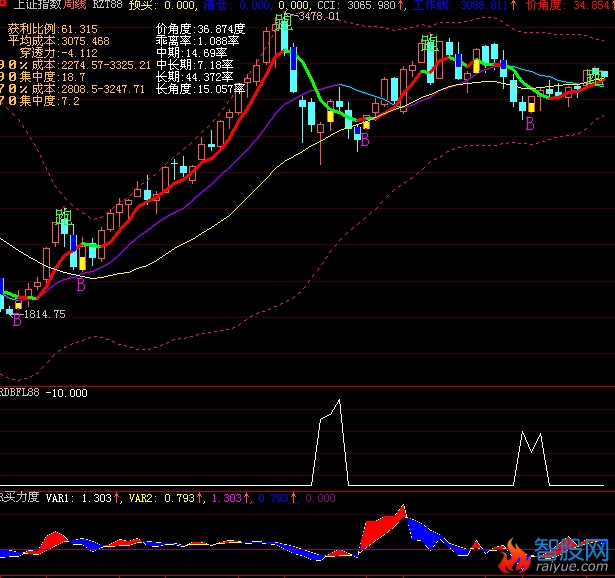Click the red 价角度: 34.854 header value
The image size is (615, 578).
click(570, 5)
